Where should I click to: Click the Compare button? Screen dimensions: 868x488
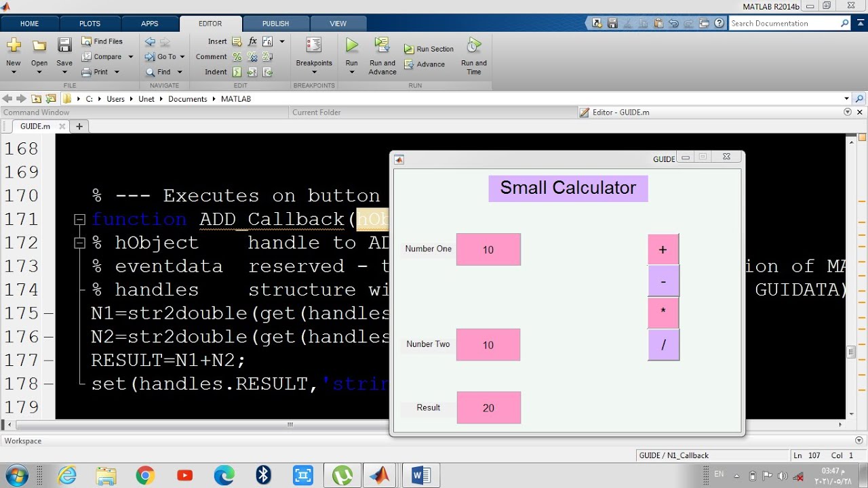[x=102, y=57]
